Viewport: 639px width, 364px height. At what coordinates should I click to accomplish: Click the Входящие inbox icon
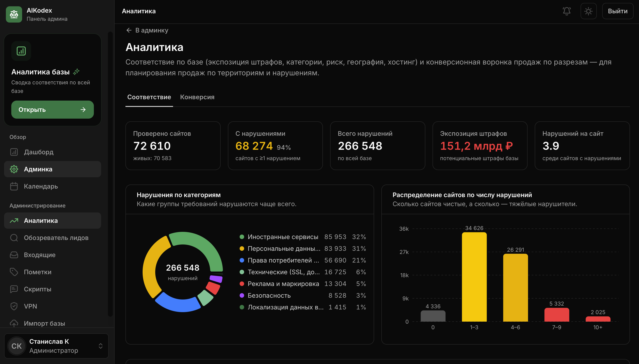[14, 255]
